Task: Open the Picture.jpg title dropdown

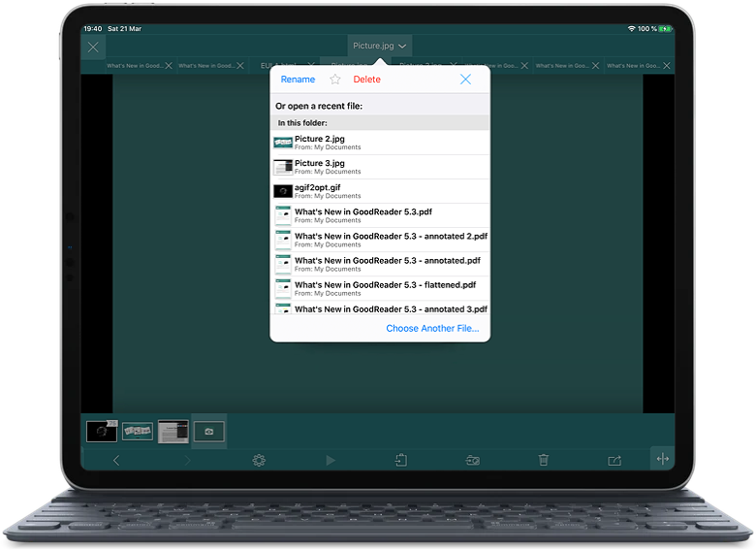Action: pos(379,46)
